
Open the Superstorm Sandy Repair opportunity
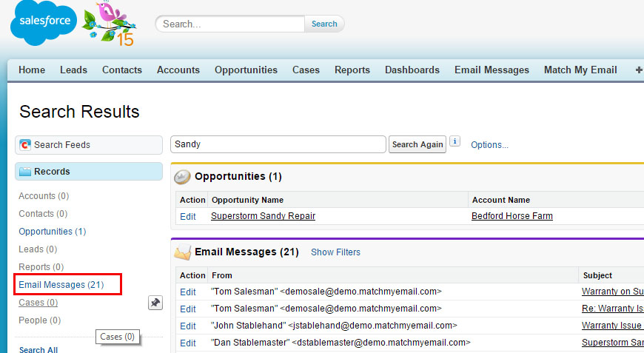coord(263,216)
